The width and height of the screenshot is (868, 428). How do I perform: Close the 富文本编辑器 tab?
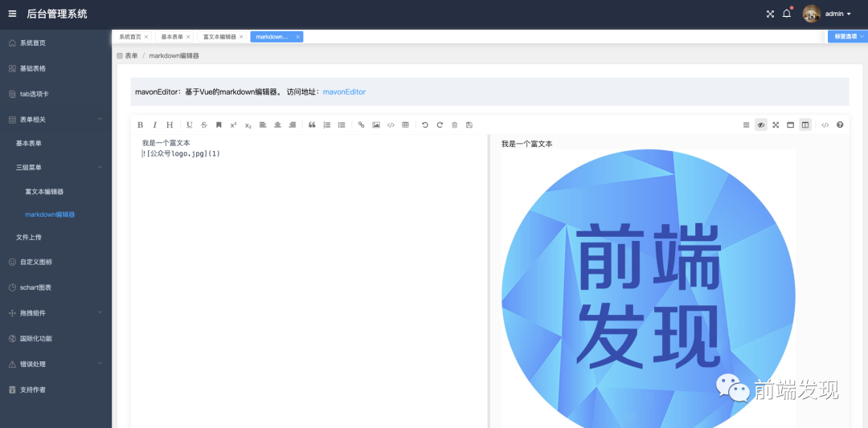[x=241, y=37]
